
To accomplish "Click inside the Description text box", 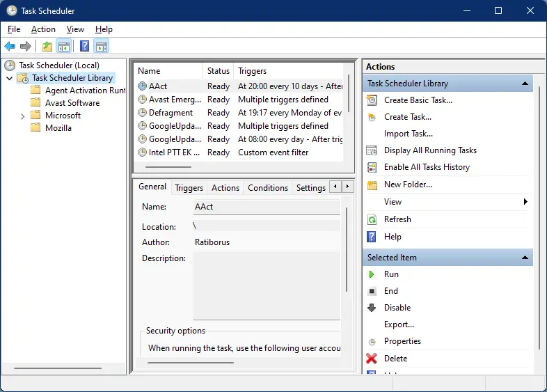I will (x=267, y=285).
